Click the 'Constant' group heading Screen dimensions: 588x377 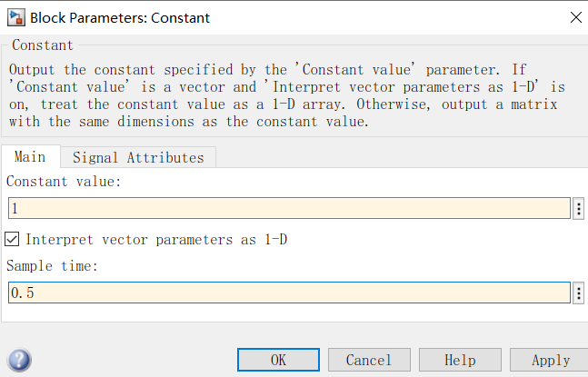(44, 45)
